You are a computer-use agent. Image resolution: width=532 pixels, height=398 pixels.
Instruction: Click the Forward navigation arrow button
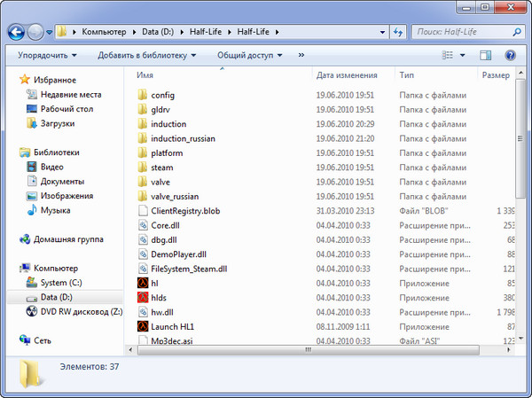(x=35, y=32)
